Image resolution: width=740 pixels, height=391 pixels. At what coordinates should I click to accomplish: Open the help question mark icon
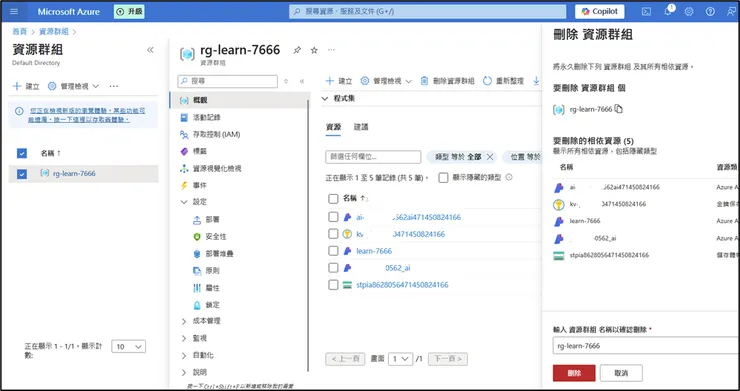click(710, 11)
